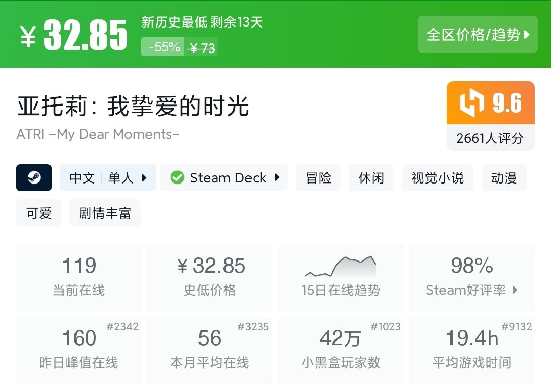Tap the 休闲 genre tag
Viewport: 551px width, 392px height.
click(x=371, y=177)
